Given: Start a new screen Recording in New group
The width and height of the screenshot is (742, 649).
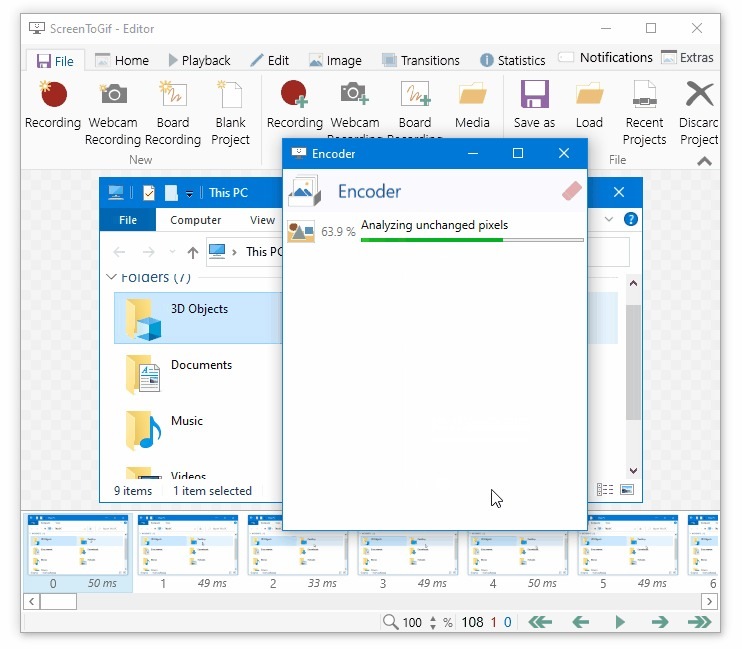Looking at the screenshot, I should pos(53,105).
